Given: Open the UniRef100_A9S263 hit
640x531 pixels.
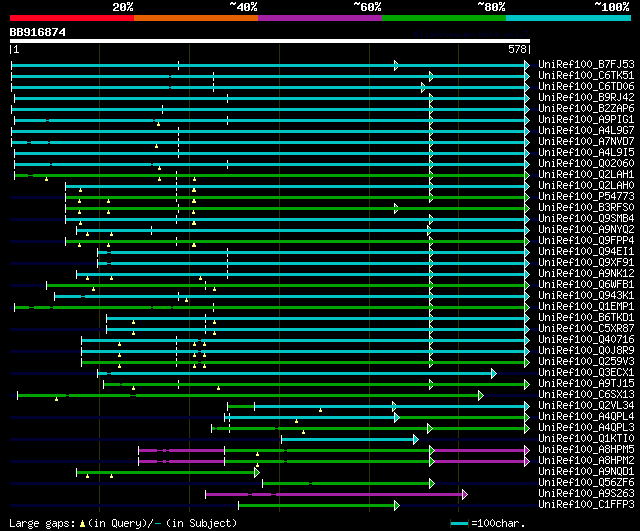Looking at the screenshot, I should click(x=586, y=494).
